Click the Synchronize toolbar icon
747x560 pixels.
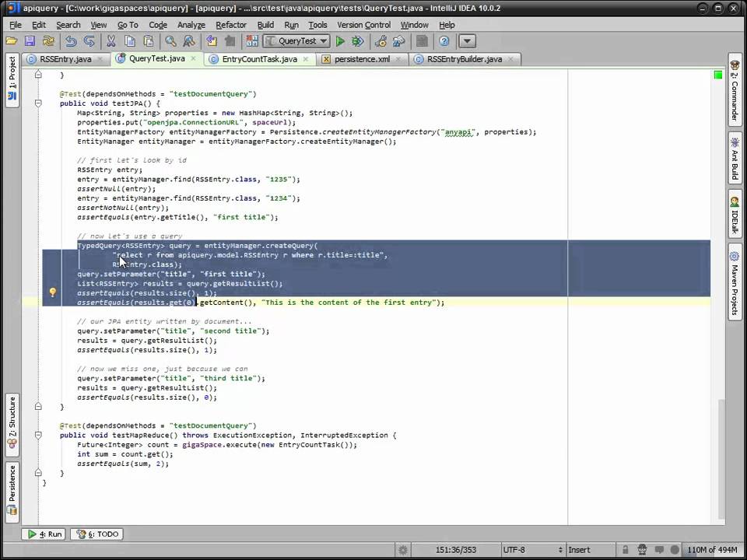[x=48, y=41]
